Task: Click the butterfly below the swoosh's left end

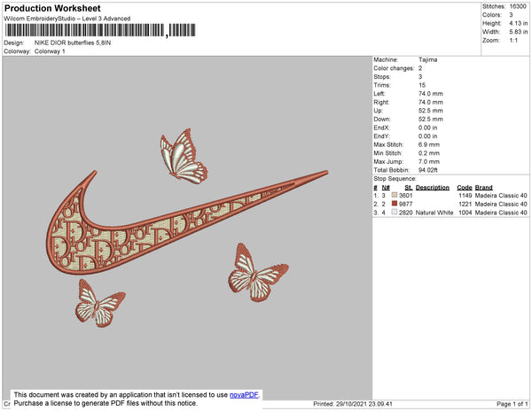Action: (100, 303)
